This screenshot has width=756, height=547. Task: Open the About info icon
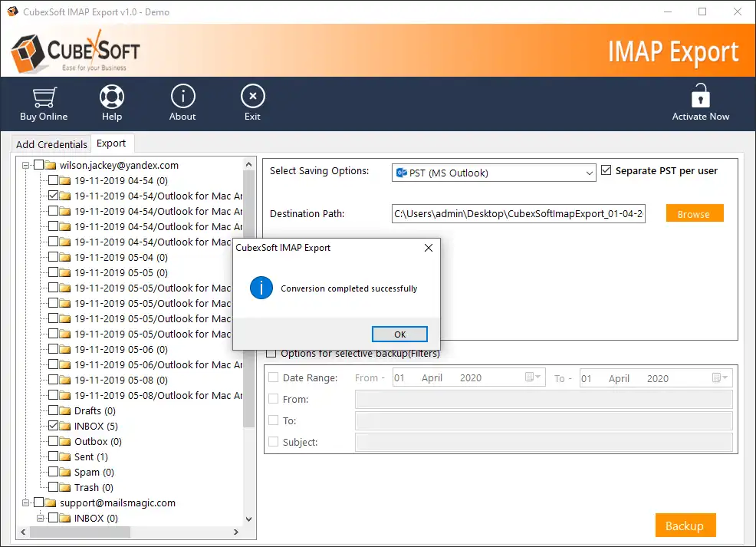tap(182, 97)
